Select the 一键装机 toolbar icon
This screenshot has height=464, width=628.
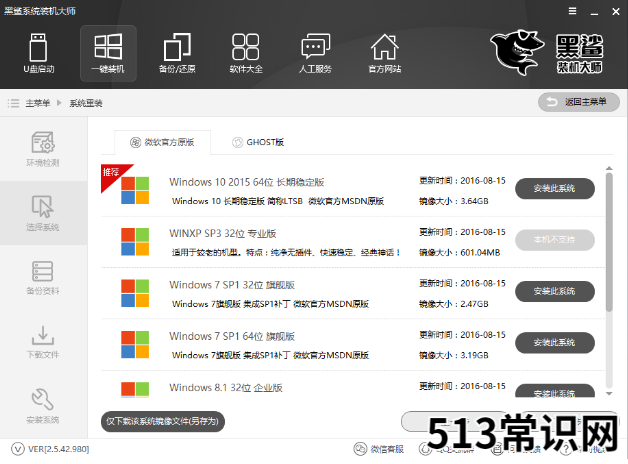[108, 53]
